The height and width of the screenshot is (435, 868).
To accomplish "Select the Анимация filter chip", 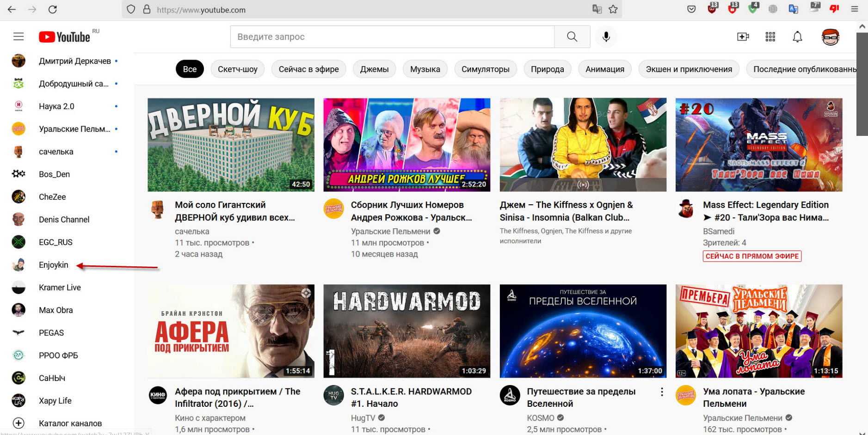I will [605, 69].
